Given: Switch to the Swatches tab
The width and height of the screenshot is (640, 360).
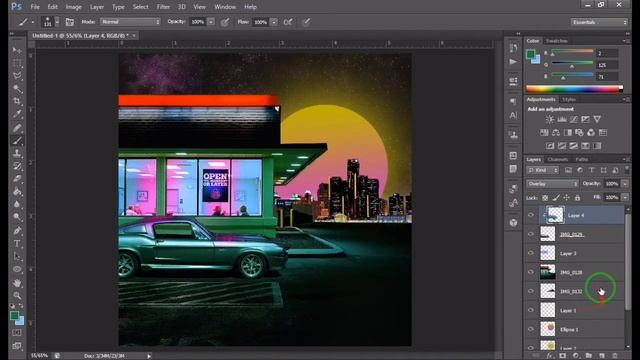Looking at the screenshot, I should [557, 41].
